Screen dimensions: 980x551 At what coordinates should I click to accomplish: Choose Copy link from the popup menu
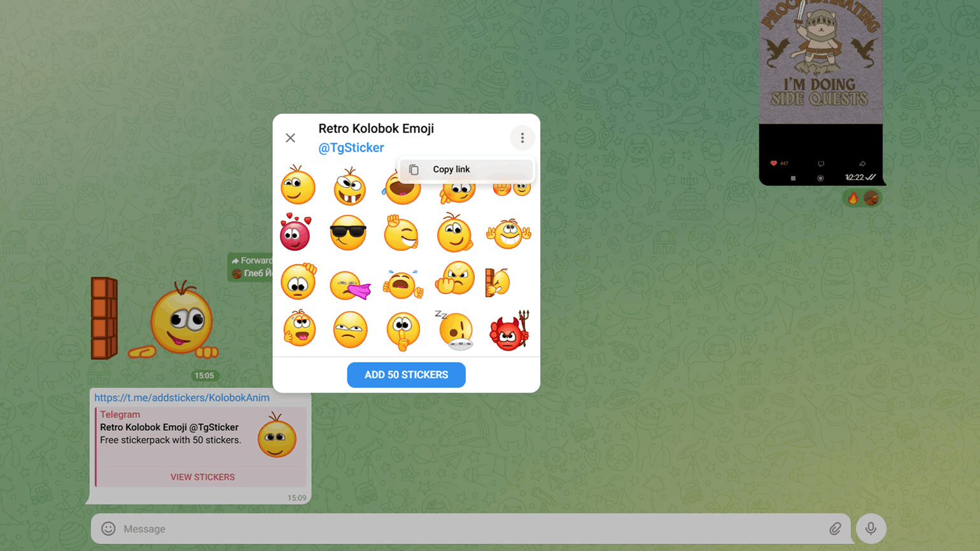[x=466, y=169]
